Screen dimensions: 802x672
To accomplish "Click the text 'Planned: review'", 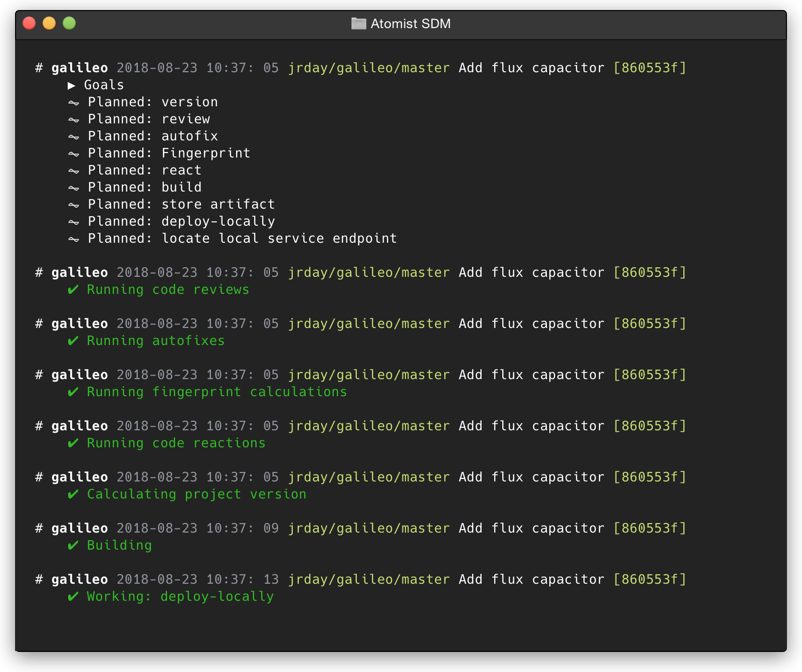I will pos(149,119).
